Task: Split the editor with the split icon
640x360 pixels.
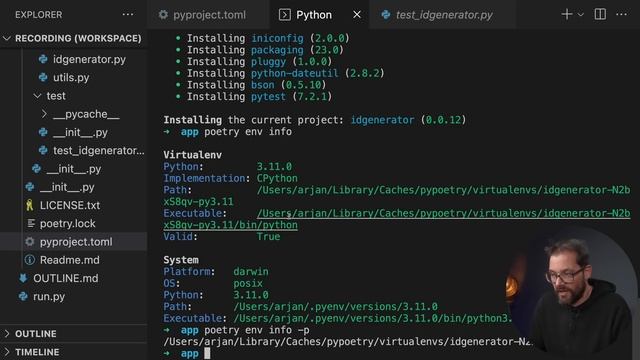Action: (x=600, y=14)
